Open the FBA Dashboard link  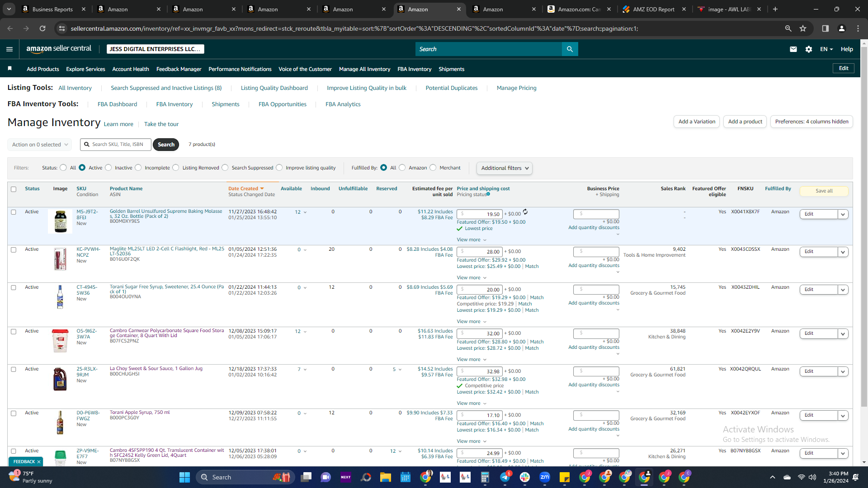(x=117, y=104)
